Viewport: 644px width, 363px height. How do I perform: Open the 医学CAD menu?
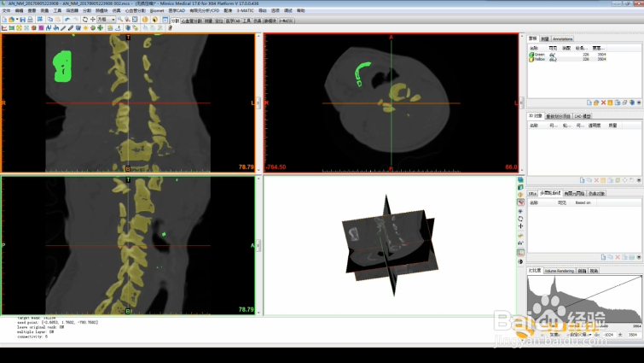(177, 11)
